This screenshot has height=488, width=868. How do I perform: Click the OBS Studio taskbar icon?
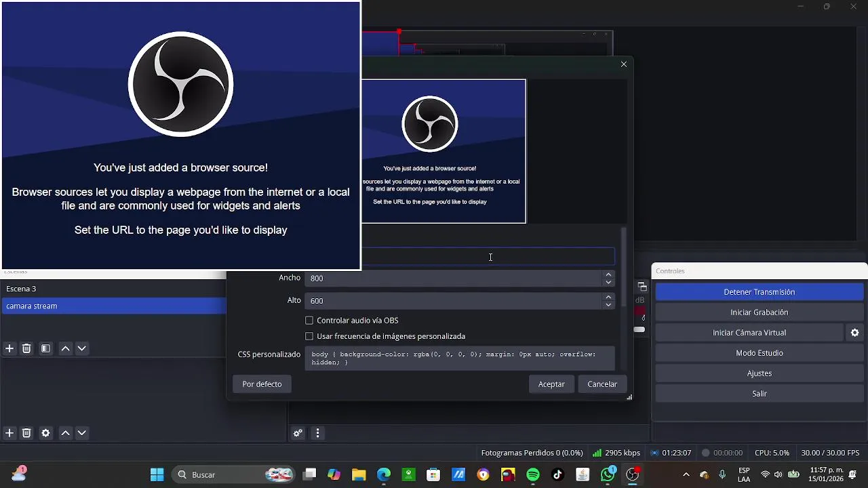point(633,474)
